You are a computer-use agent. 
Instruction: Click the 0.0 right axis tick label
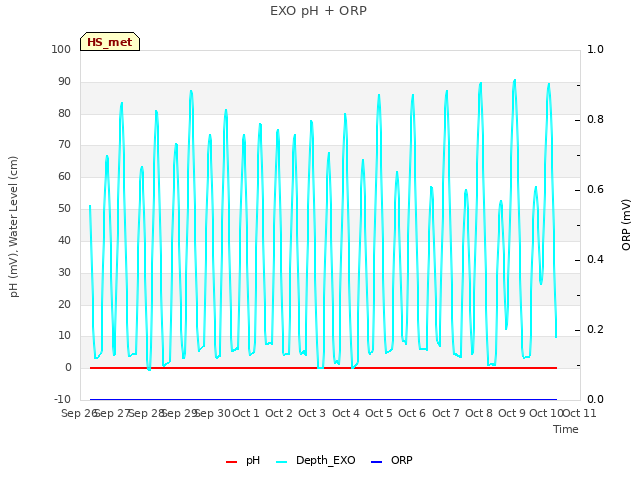595,399
